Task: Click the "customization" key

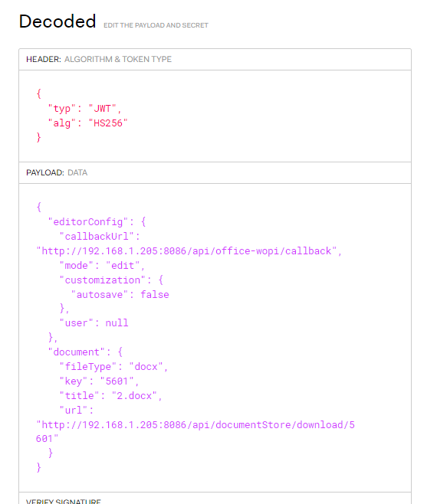Action: (x=103, y=280)
